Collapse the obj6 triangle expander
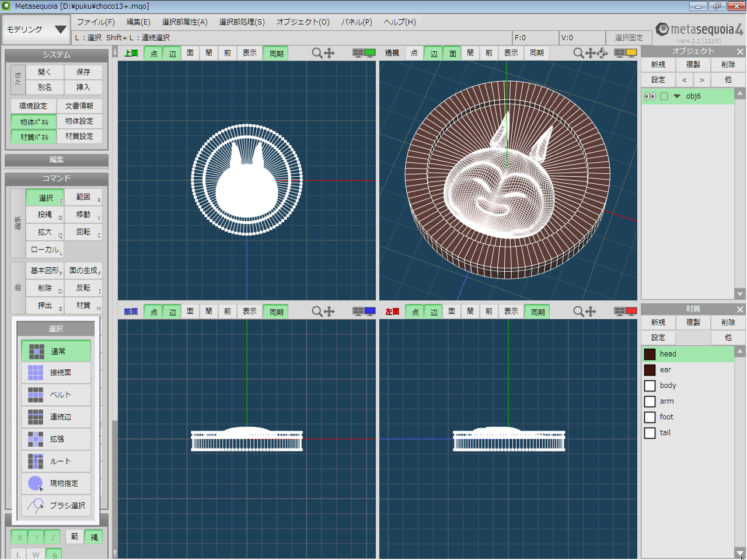Image resolution: width=747 pixels, height=560 pixels. click(x=677, y=96)
